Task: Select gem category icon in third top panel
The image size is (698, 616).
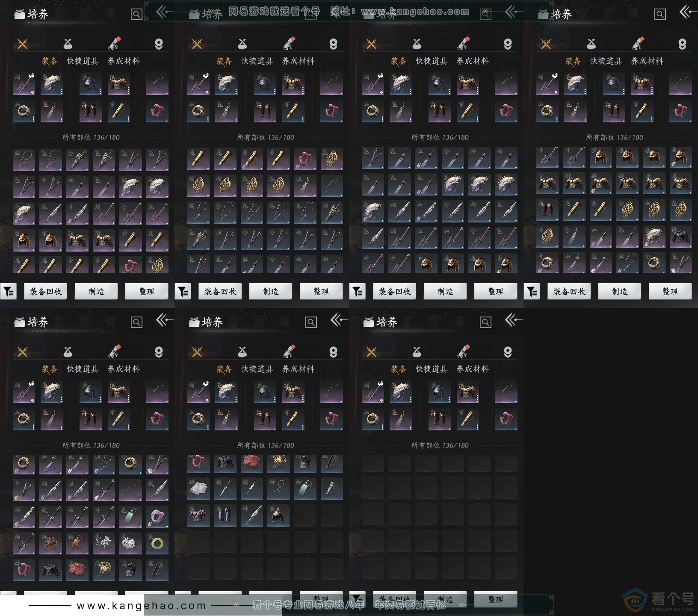Action: tap(508, 44)
